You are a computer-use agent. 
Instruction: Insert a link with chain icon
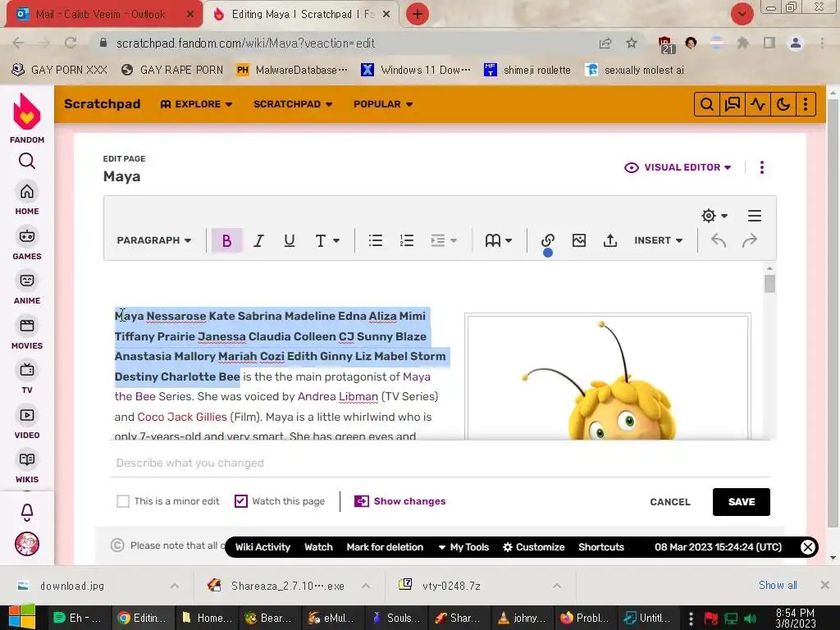click(x=547, y=240)
